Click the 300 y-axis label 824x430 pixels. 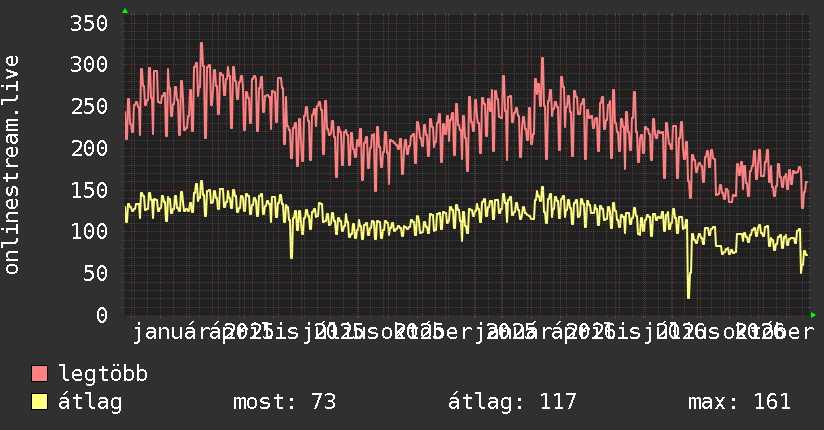pos(89,65)
